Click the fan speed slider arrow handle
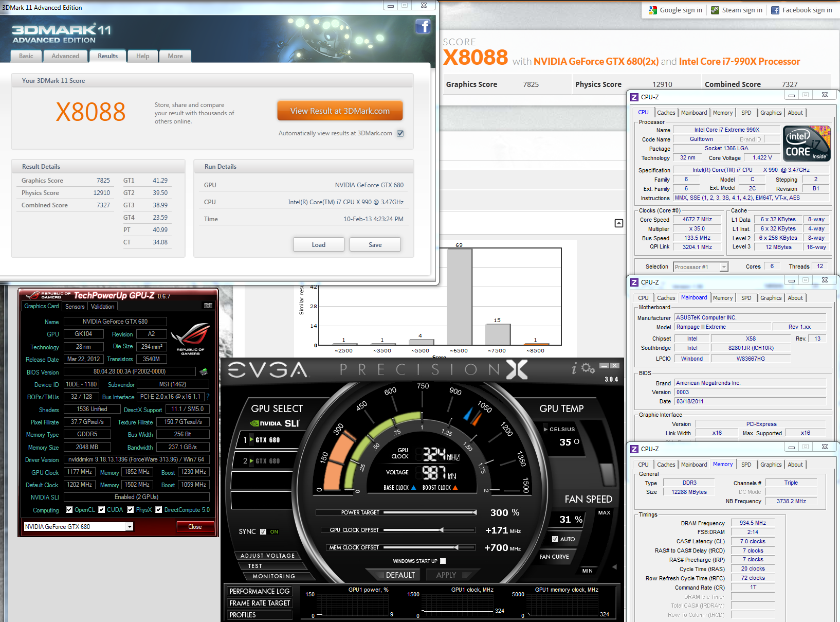 [x=614, y=566]
